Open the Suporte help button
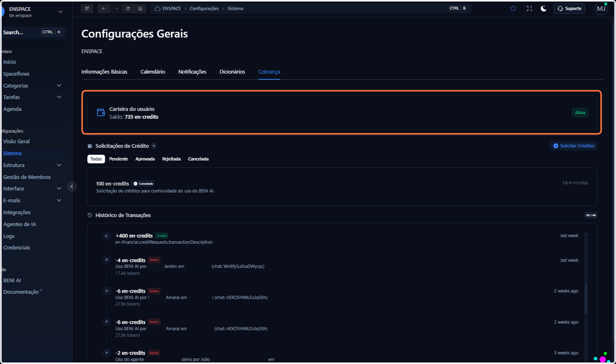 pos(569,9)
